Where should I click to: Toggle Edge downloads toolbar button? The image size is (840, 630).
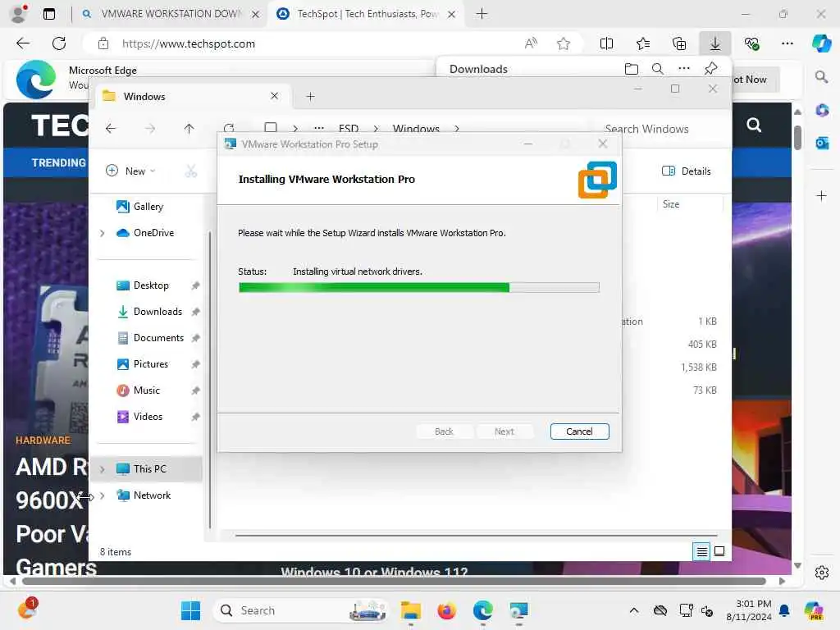pos(715,43)
